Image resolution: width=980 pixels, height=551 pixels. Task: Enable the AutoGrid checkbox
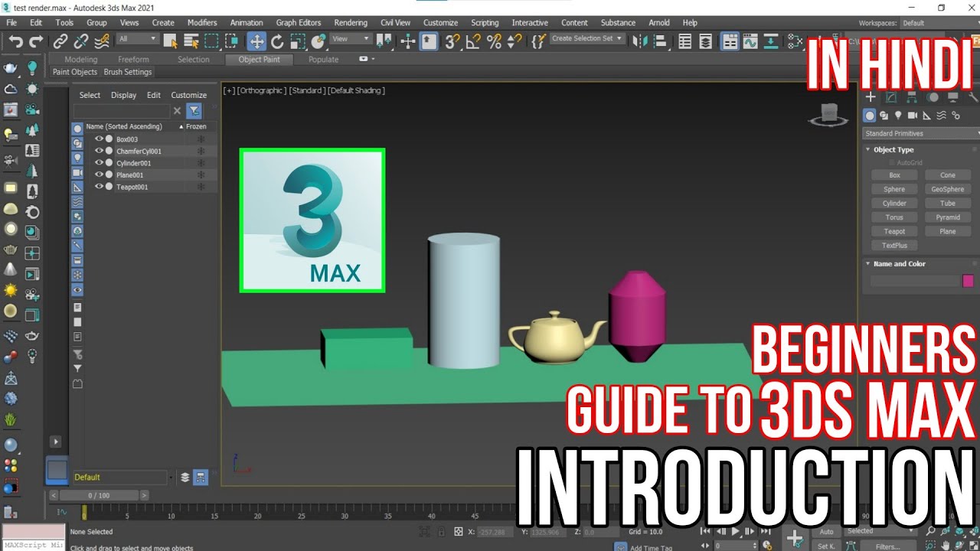pyautogui.click(x=892, y=163)
